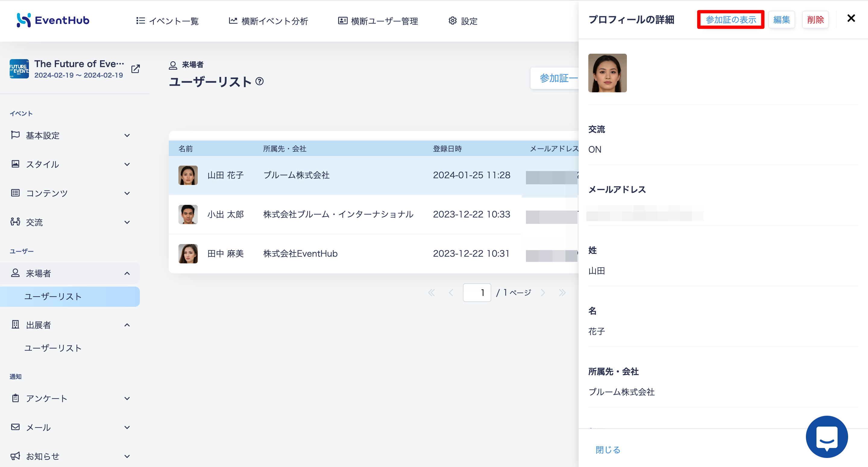Click the 山田 value under 姓

point(596,271)
